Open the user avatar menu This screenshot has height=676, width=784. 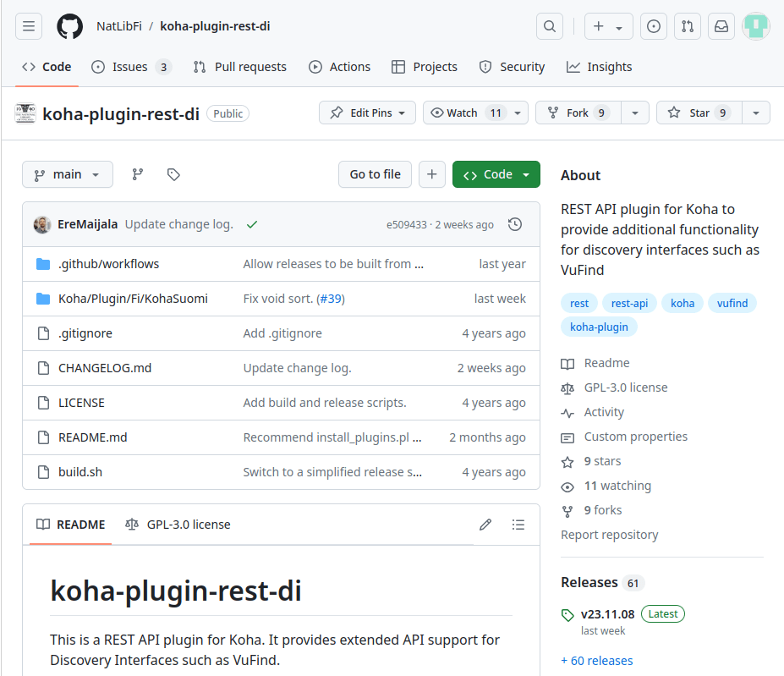756,26
